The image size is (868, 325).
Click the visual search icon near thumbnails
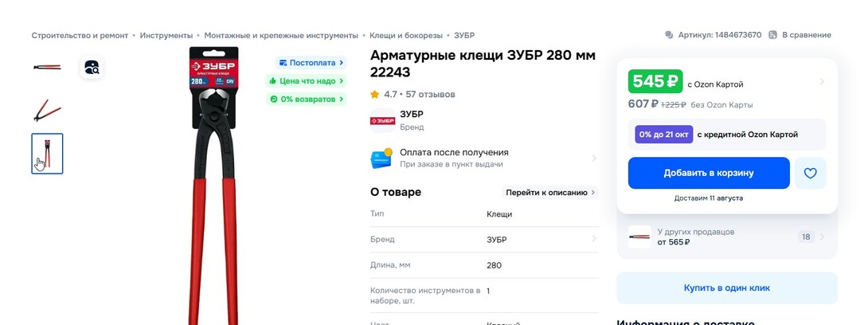point(92,67)
